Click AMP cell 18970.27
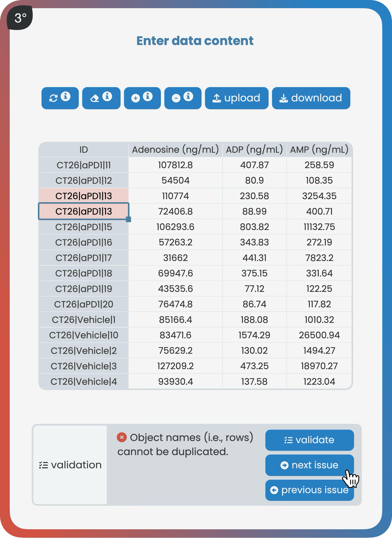Viewport: 392px width, 538px height. (319, 366)
